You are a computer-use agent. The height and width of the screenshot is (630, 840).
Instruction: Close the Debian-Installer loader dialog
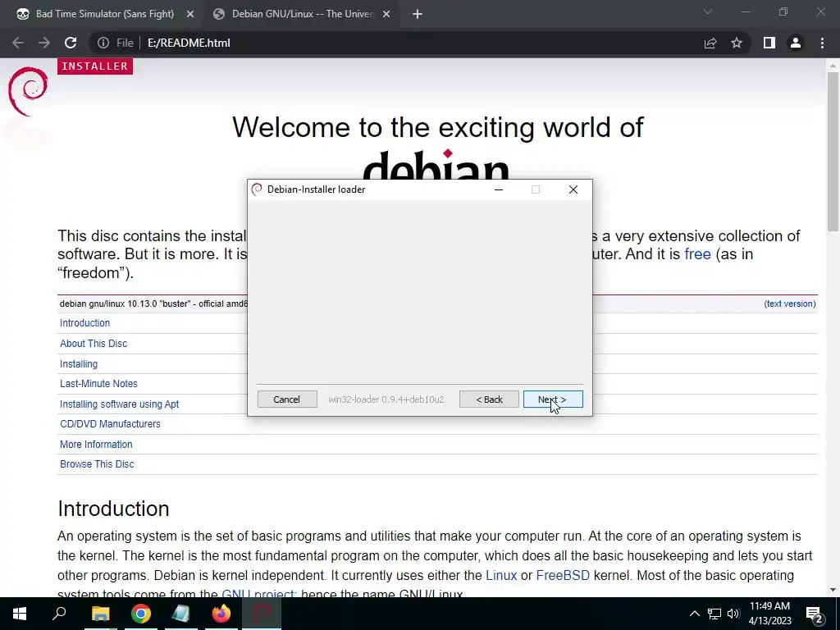tap(573, 189)
